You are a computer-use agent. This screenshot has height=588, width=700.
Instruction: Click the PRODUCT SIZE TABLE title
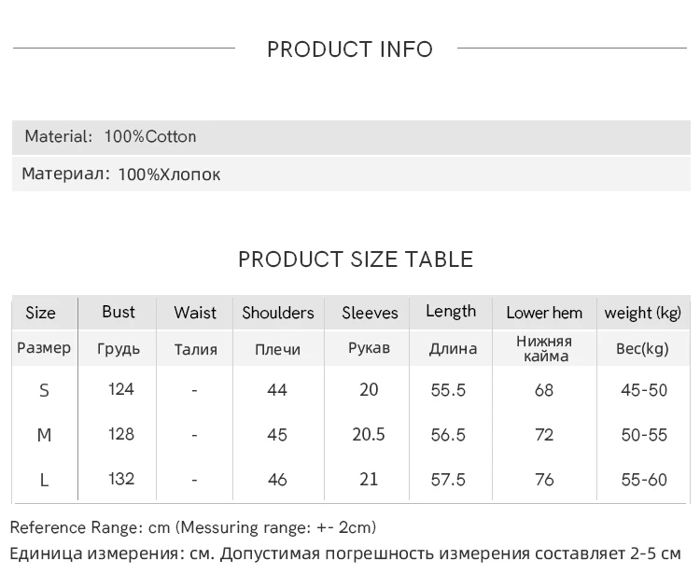pyautogui.click(x=356, y=259)
